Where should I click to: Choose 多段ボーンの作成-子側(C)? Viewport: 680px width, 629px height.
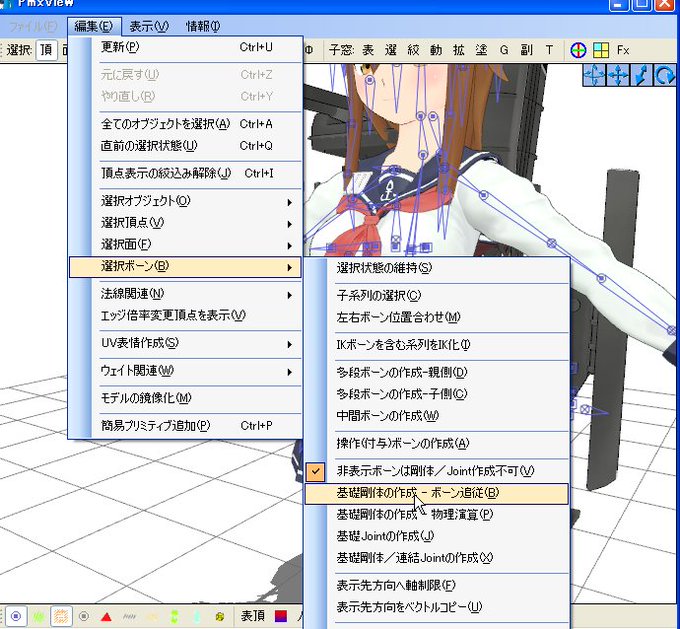437,394
